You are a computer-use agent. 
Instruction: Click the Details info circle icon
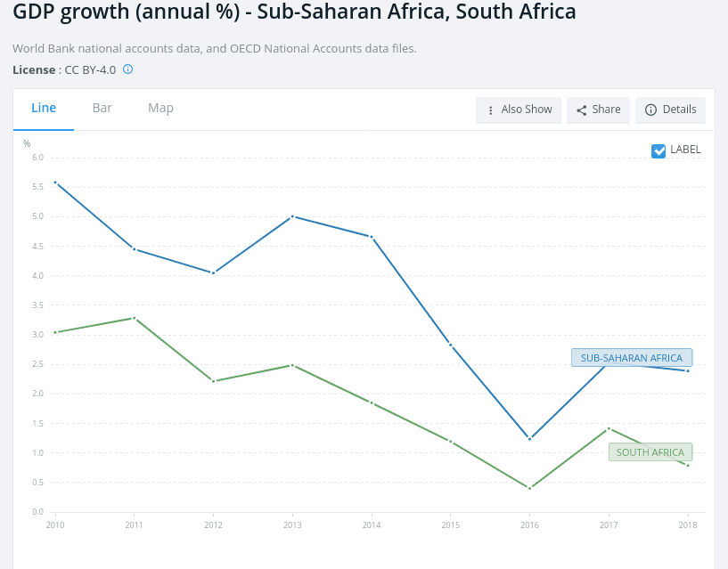(650, 110)
